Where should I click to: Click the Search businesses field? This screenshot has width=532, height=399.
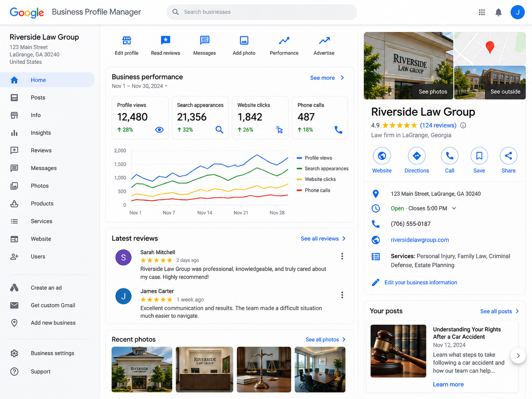262,12
